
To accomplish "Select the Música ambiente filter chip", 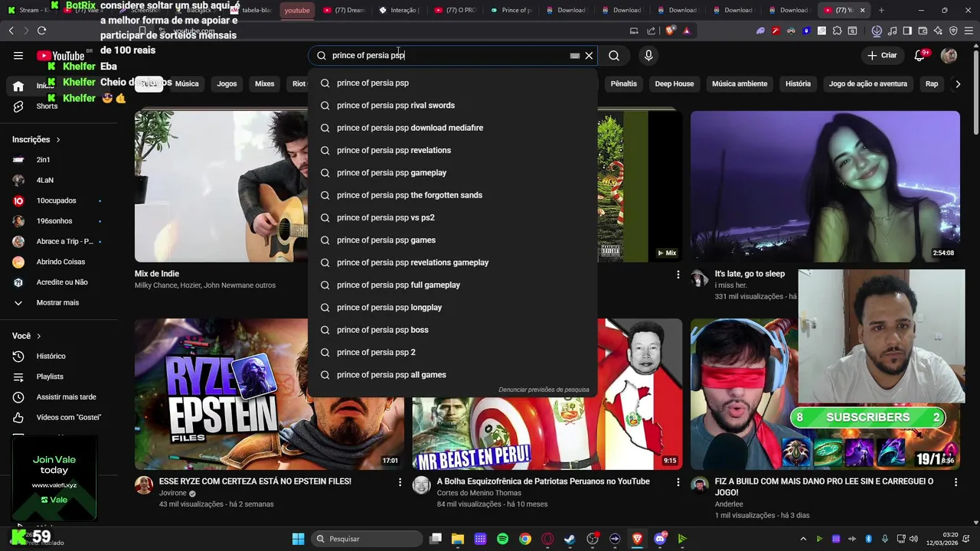I will pos(740,83).
